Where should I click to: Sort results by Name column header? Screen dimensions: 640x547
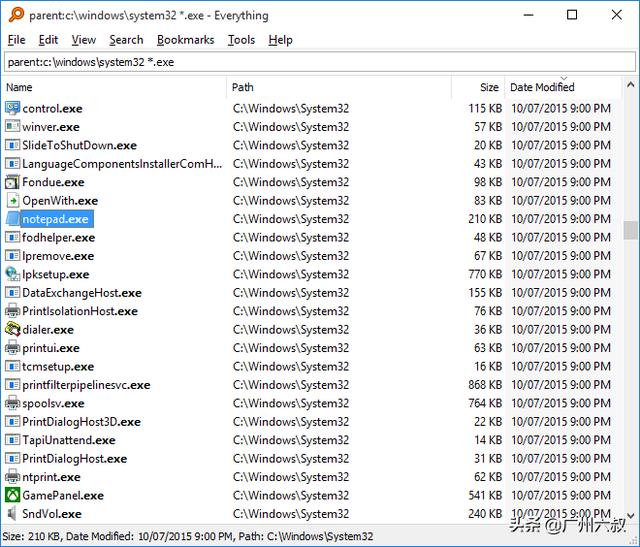click(20, 88)
